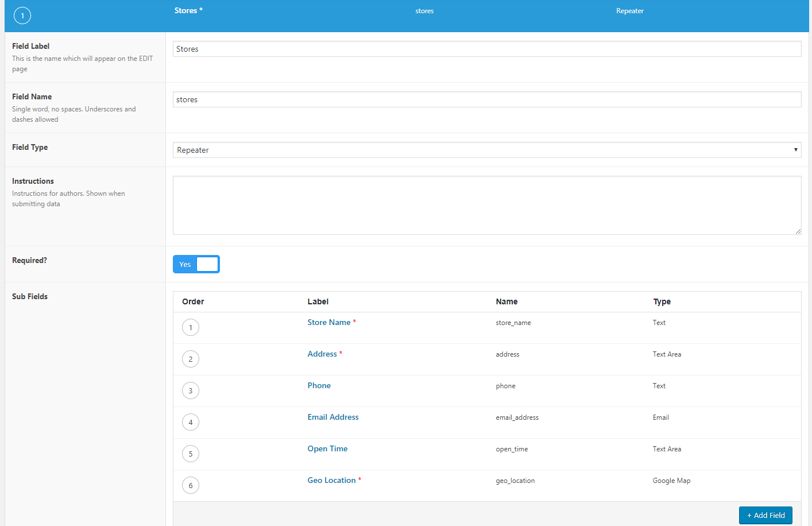812x526 pixels.
Task: Click order circle 5 for Open Time
Action: tap(191, 454)
